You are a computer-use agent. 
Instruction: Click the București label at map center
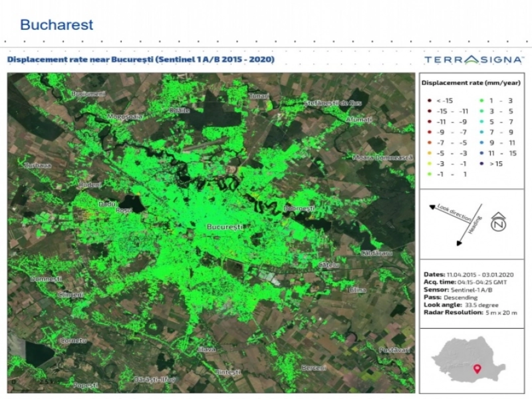coord(225,227)
